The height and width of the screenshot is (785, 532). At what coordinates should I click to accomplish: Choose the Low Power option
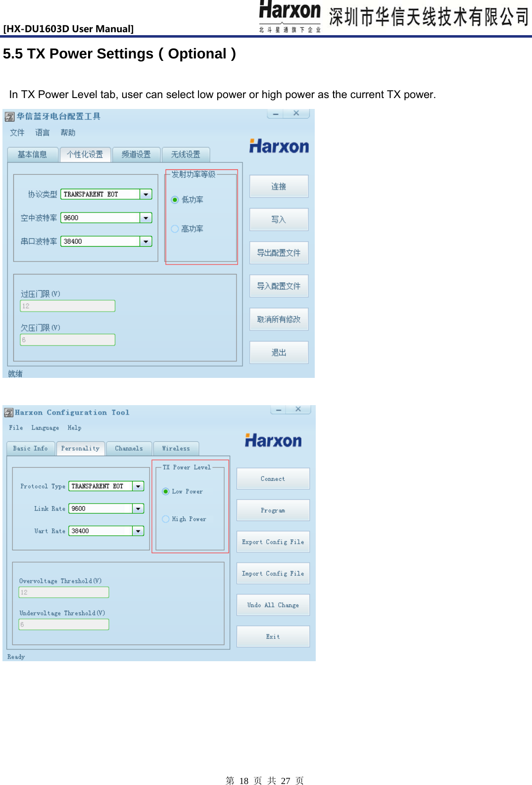click(x=166, y=491)
